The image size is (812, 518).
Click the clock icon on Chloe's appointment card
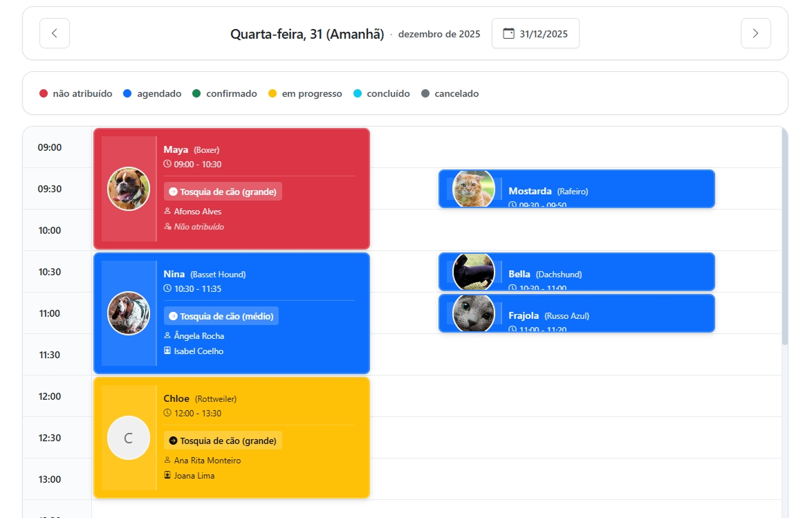[168, 413]
